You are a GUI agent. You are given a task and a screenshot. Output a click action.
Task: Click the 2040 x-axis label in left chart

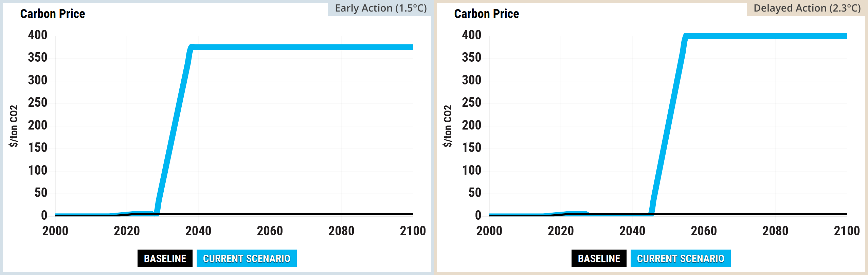(x=198, y=231)
